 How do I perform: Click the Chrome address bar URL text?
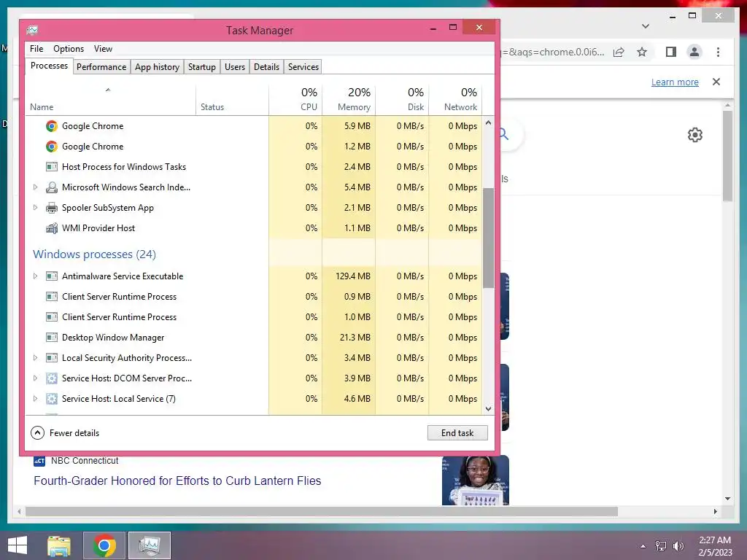click(x=553, y=52)
